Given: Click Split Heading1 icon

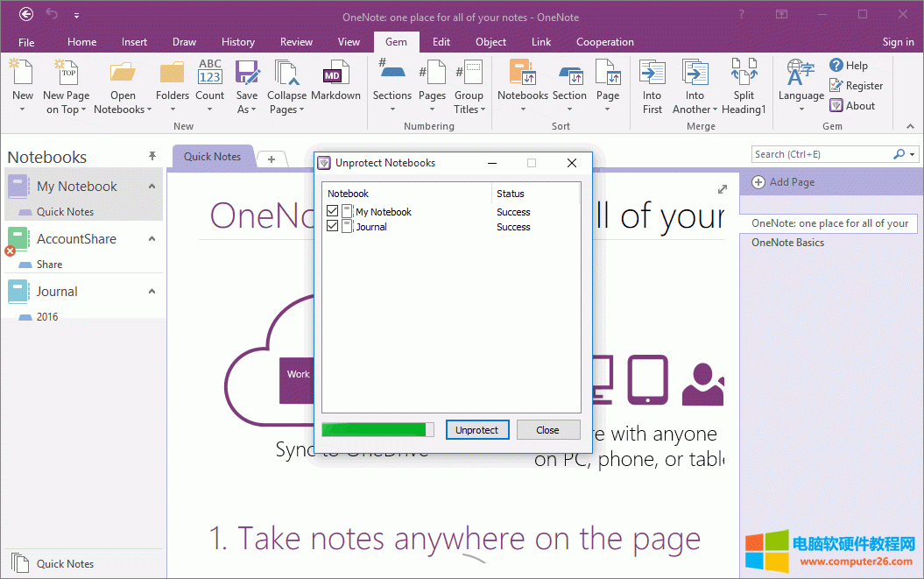Looking at the screenshot, I should click(744, 74).
